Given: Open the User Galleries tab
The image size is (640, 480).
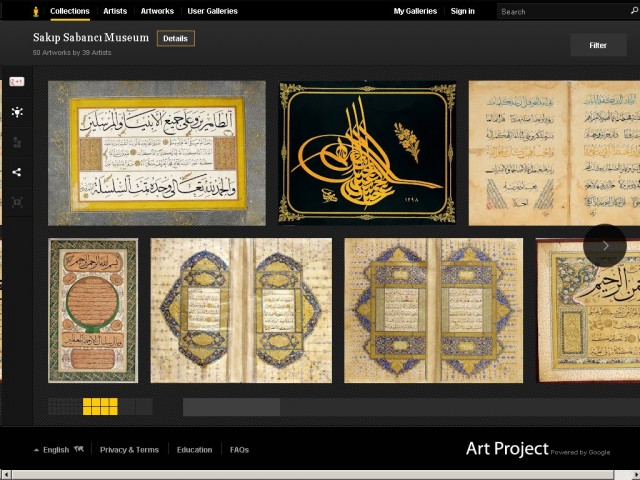Looking at the screenshot, I should [212, 11].
